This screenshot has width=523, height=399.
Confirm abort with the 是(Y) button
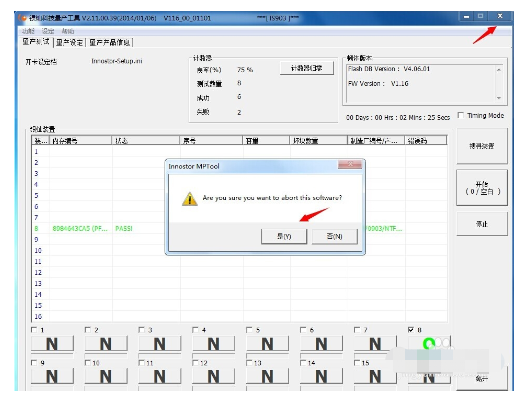(x=284, y=236)
